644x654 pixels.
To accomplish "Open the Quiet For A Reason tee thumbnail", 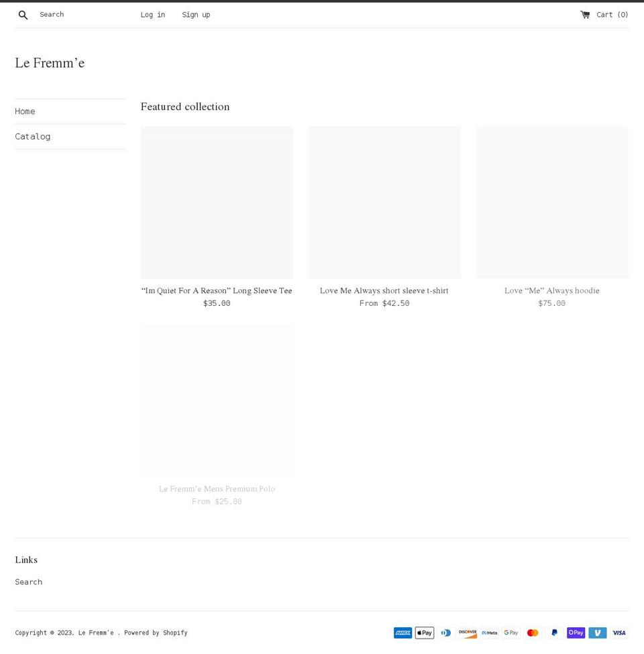I will tap(217, 203).
